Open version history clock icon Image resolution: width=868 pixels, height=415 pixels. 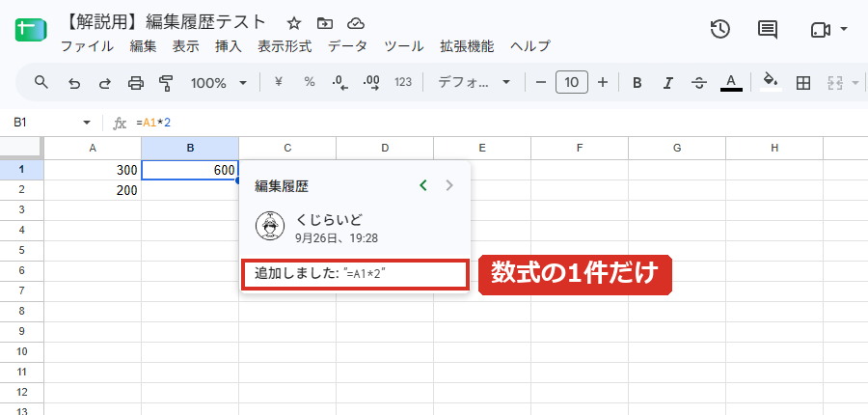[719, 29]
